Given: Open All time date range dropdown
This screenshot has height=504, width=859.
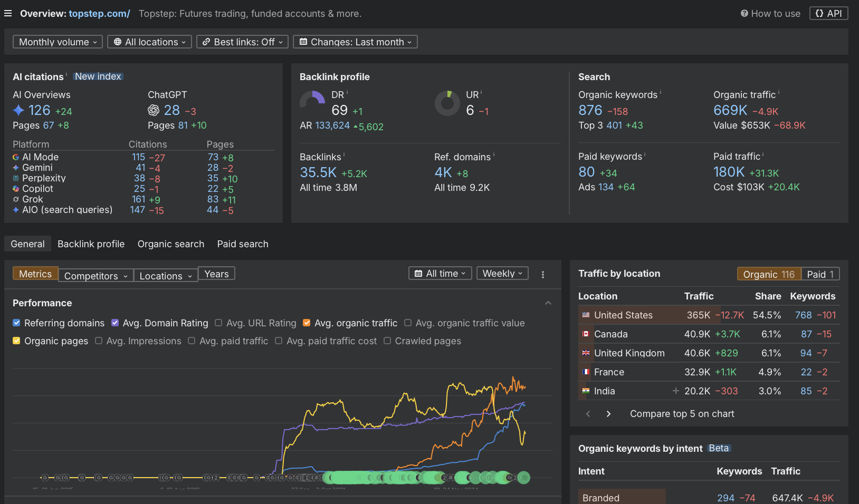Looking at the screenshot, I should click(x=440, y=273).
